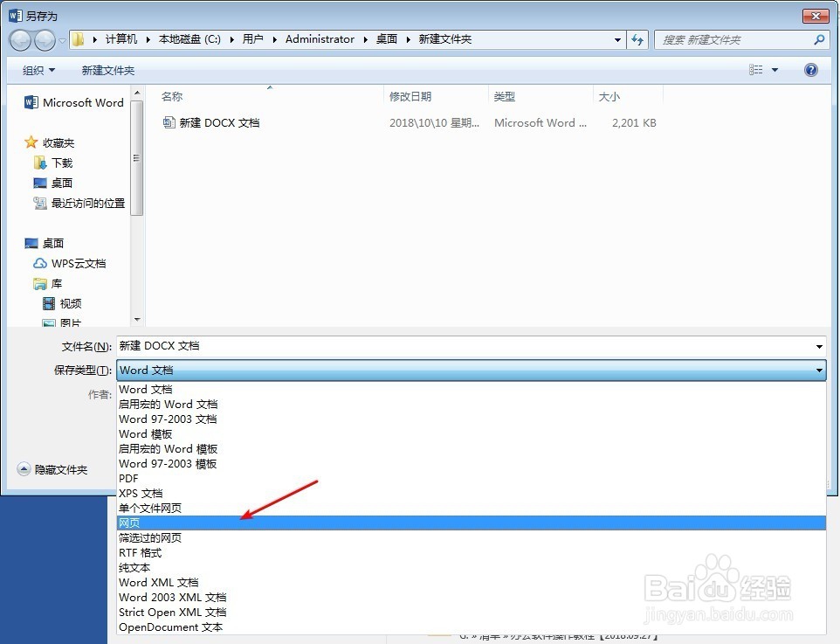
Task: Select 库 in the navigation pane
Action: click(x=48, y=284)
